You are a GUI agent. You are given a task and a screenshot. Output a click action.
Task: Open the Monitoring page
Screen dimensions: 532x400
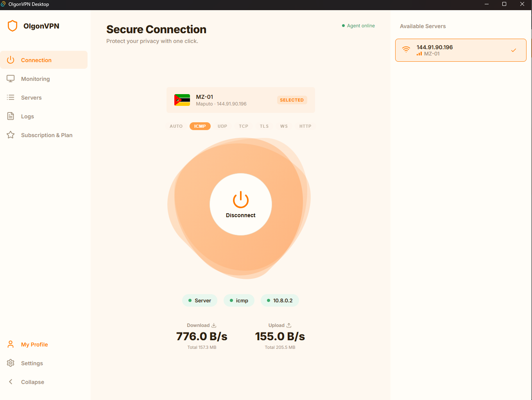(x=44, y=79)
